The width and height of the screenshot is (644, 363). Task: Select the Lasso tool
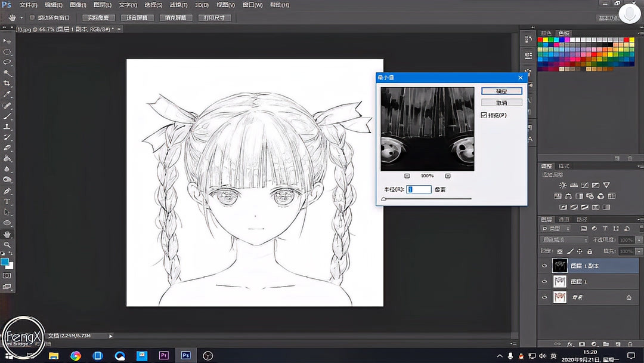pos(8,60)
